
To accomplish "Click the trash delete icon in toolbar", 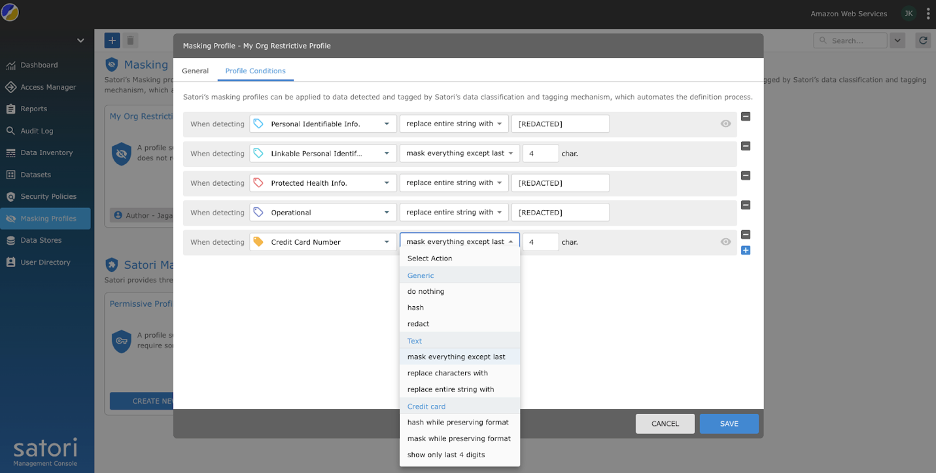I will (130, 41).
